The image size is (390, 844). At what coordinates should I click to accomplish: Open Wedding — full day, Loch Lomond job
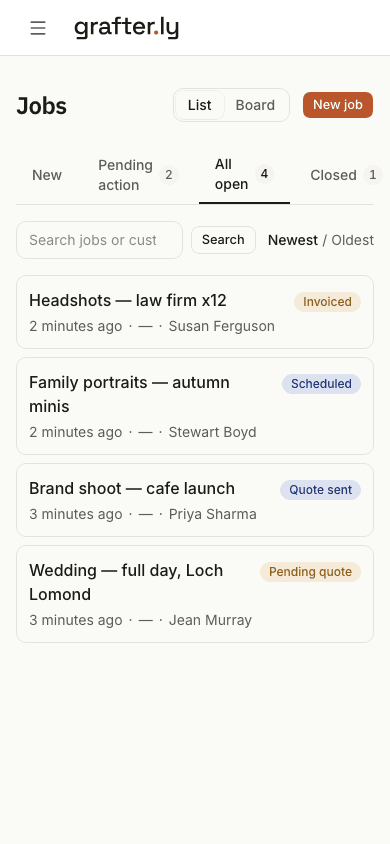[x=195, y=594]
